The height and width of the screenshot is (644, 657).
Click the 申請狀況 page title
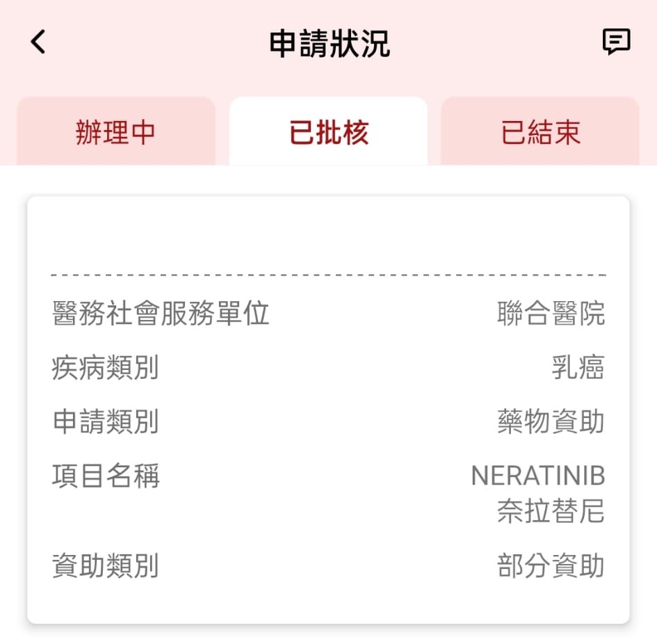[328, 42]
